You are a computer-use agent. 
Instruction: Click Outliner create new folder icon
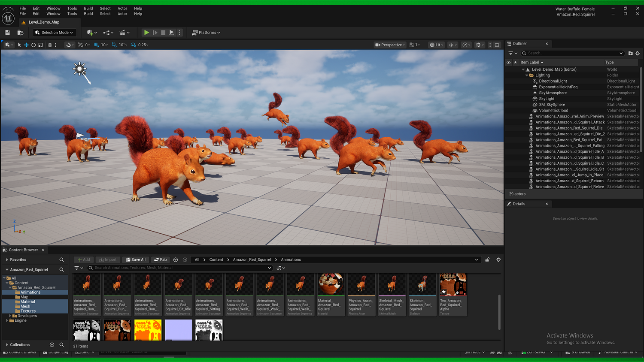[x=630, y=53]
